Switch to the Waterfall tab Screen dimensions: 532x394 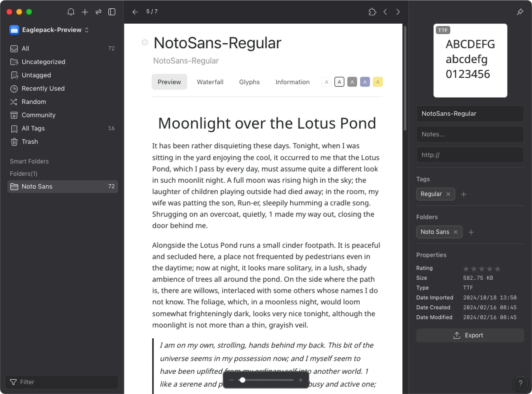(210, 82)
